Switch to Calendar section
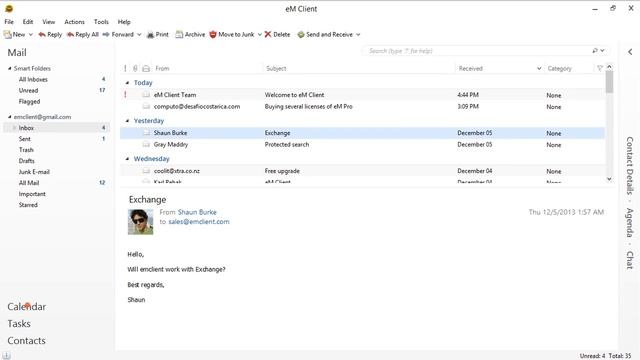 tap(27, 307)
